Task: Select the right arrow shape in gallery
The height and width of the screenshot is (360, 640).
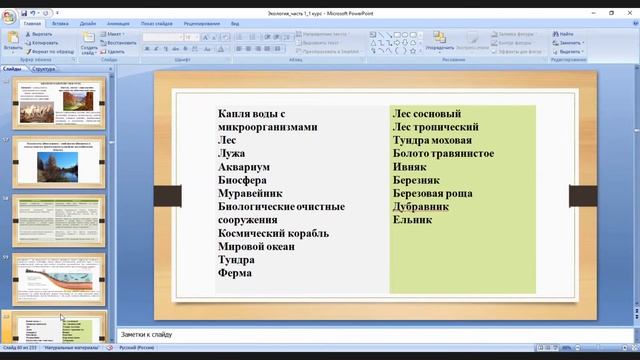Action: click(x=397, y=43)
